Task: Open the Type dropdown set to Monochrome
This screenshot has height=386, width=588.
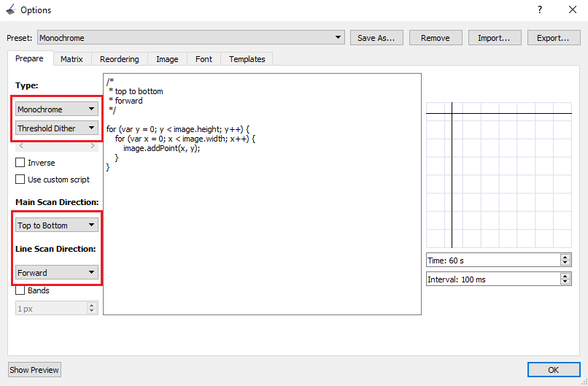Action: 57,109
